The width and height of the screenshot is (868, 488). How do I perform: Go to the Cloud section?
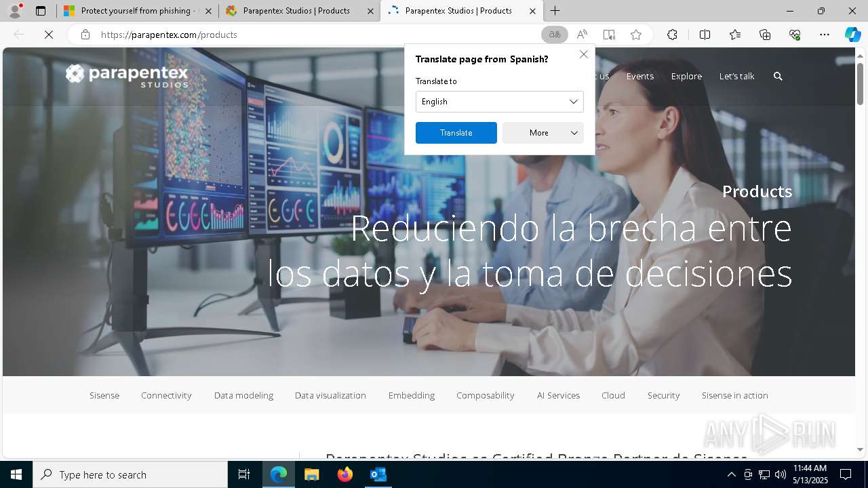tap(613, 395)
